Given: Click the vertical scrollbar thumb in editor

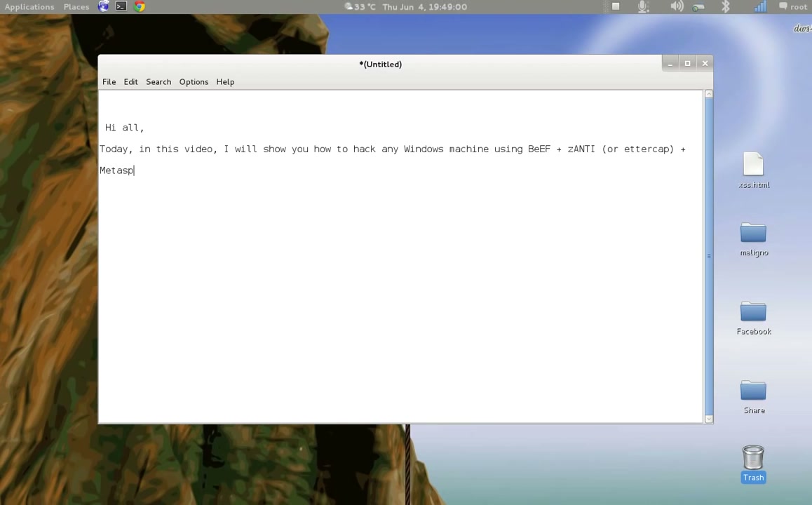Looking at the screenshot, I should point(709,257).
